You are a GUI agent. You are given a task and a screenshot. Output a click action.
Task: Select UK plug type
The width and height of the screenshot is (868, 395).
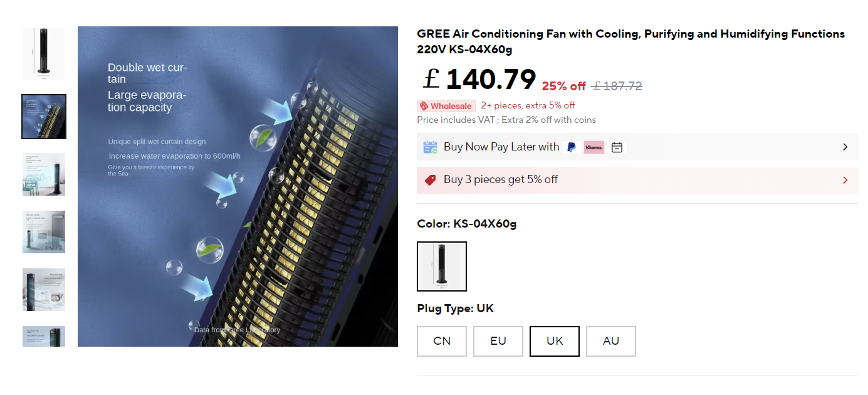pyautogui.click(x=555, y=341)
